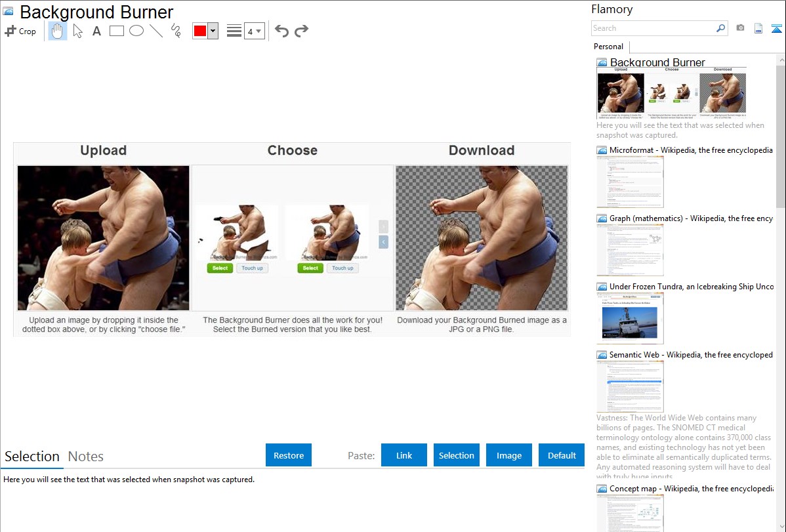Click the Restore button
786x532 pixels.
pyautogui.click(x=289, y=455)
